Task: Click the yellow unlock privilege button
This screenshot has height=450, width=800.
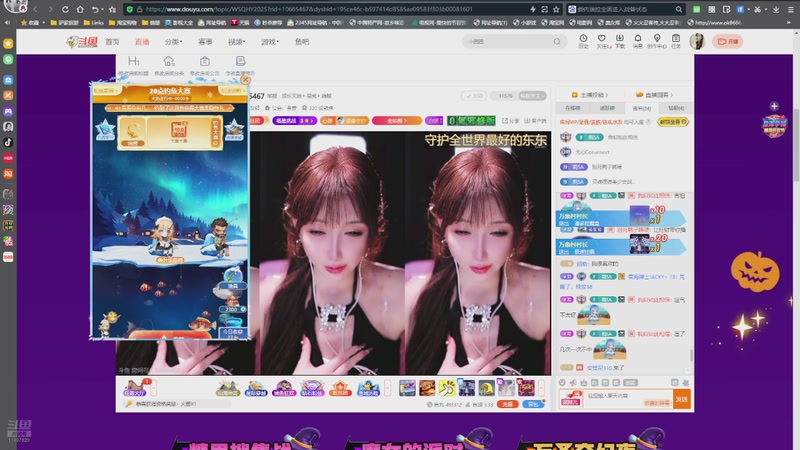Action: tap(673, 122)
